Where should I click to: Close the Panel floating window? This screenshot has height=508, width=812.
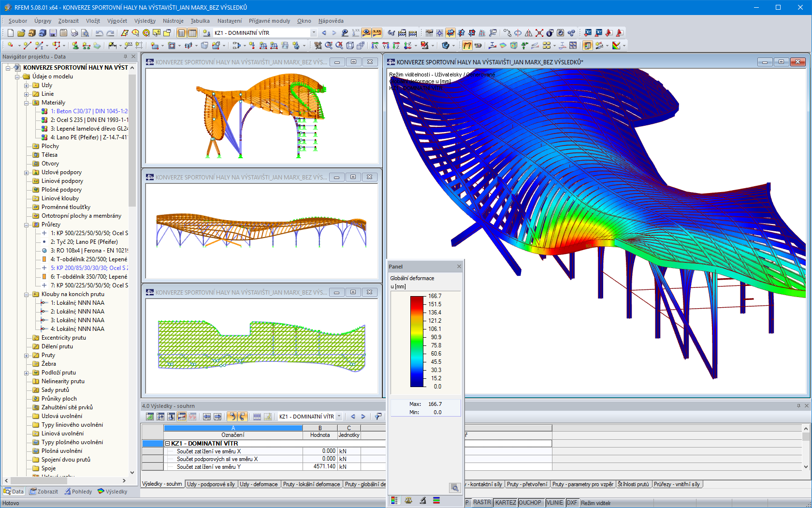[459, 267]
